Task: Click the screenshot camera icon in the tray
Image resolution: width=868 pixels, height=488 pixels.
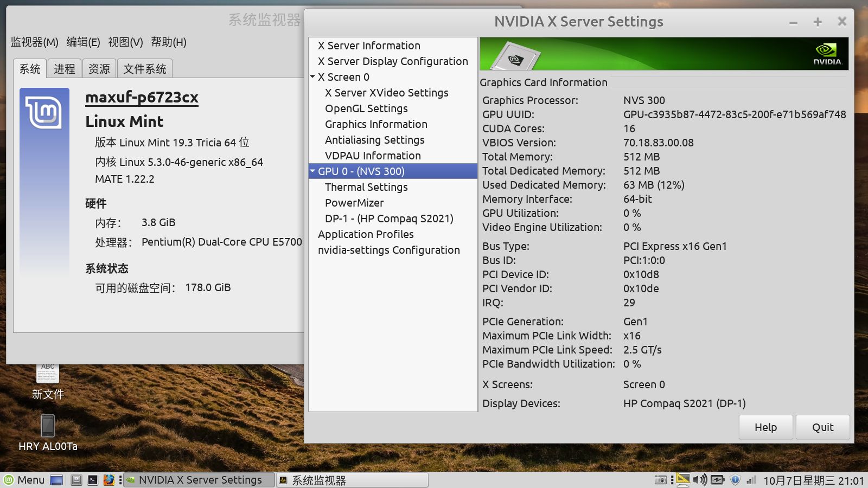Action: click(661, 480)
